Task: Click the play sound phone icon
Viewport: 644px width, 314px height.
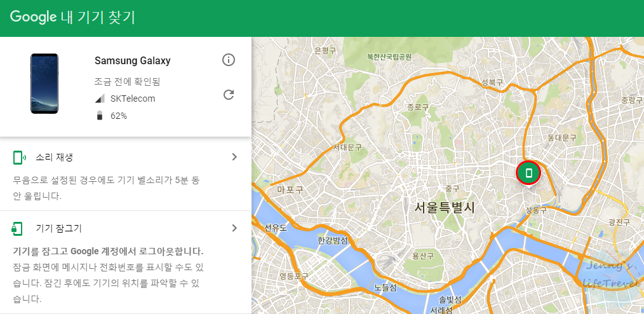Action: pyautogui.click(x=19, y=157)
